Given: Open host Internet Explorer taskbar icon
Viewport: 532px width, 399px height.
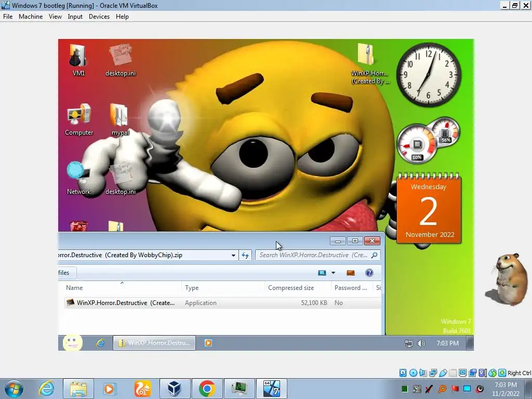Looking at the screenshot, I should pyautogui.click(x=46, y=389).
